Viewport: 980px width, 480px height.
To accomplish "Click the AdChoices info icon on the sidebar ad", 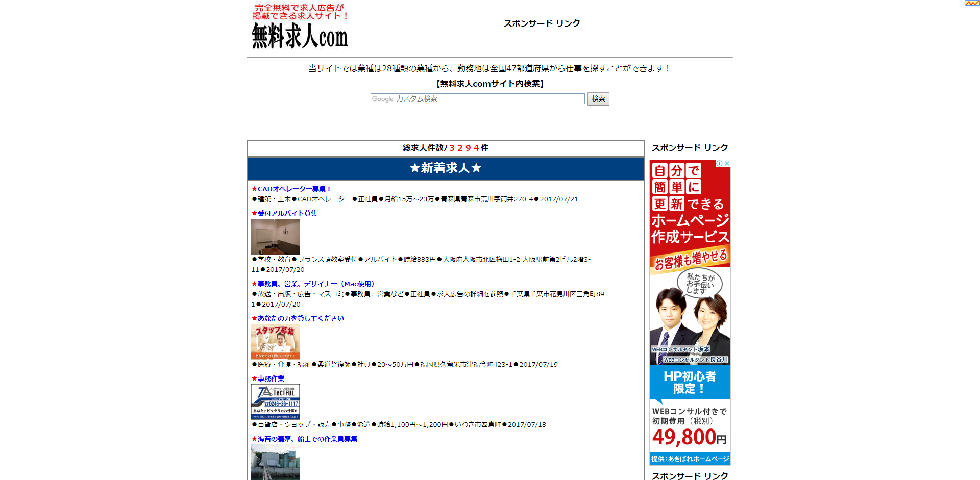I will 721,164.
